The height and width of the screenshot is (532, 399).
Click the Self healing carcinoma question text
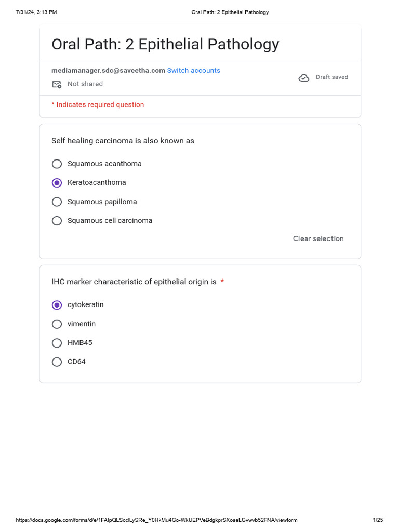coord(123,141)
